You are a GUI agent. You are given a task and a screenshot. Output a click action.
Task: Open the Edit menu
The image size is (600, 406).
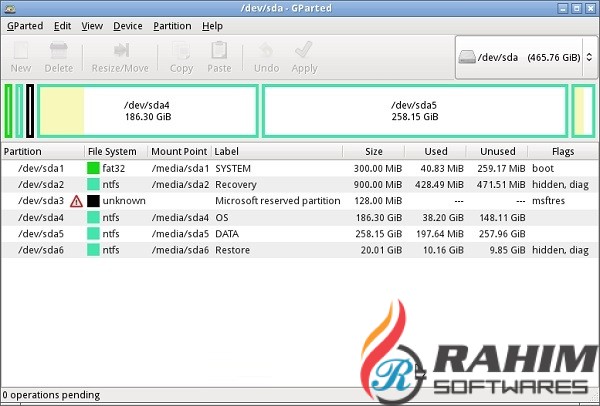(x=62, y=26)
